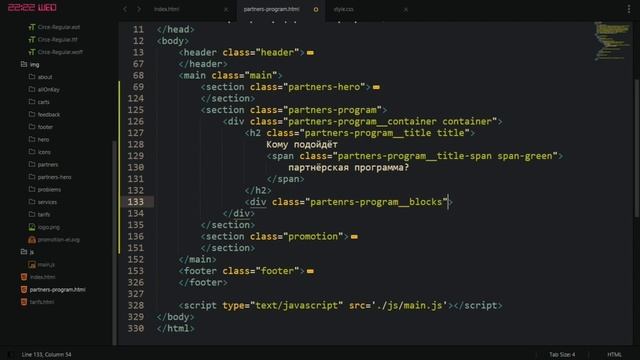This screenshot has height=360, width=640.
Task: Expand the footer folder
Action: point(45,127)
